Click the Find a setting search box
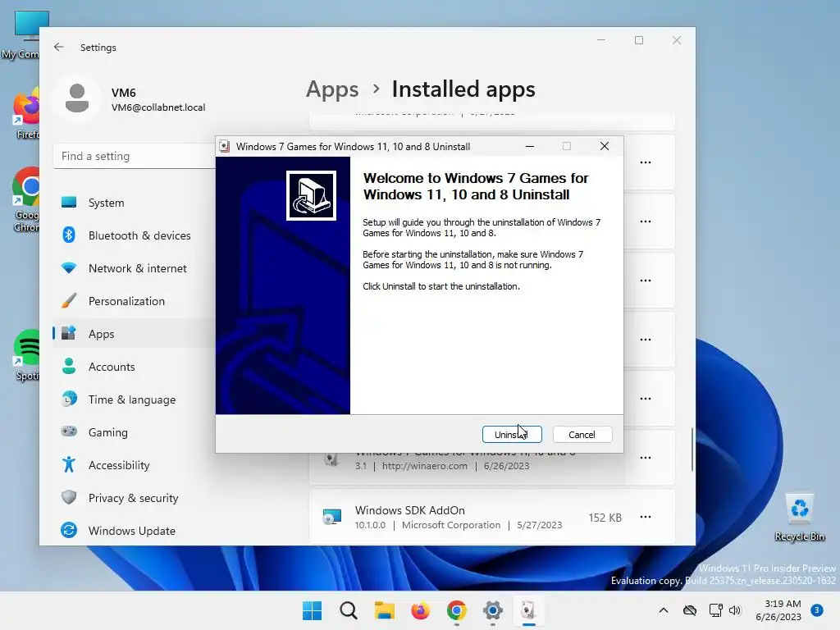 (x=135, y=156)
